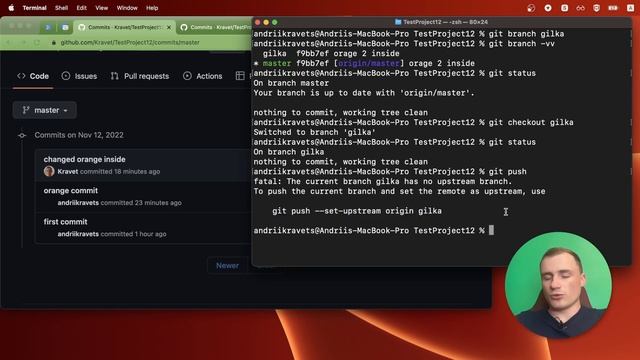Click 'Commits on Nov 12, 2022' heading
Screen dimensions: 640x360
[79, 135]
